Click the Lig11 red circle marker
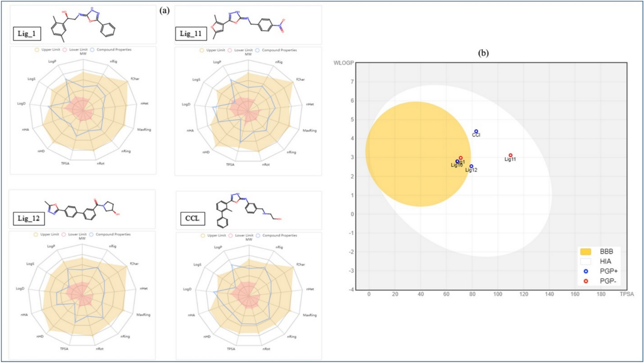 (511, 155)
